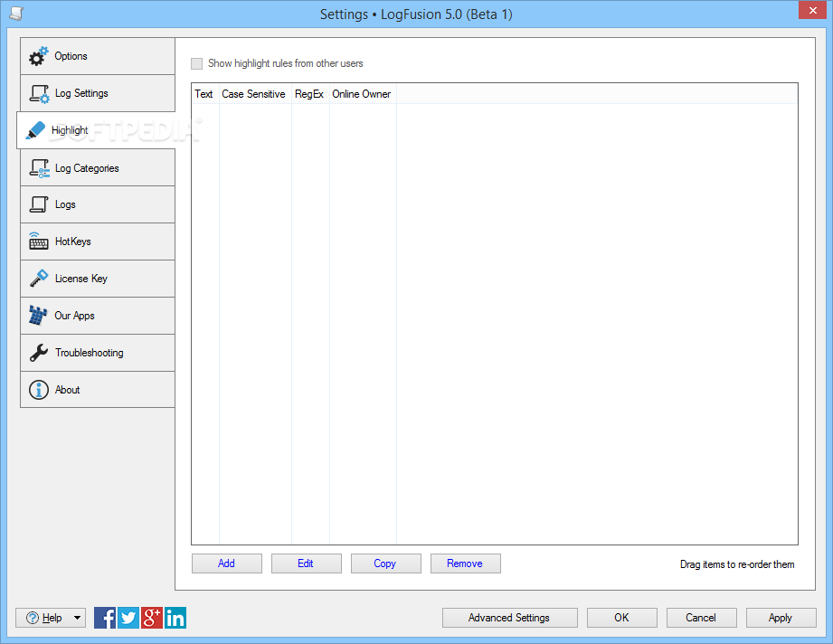
Task: Go to the Logs tab
Action: 98,204
